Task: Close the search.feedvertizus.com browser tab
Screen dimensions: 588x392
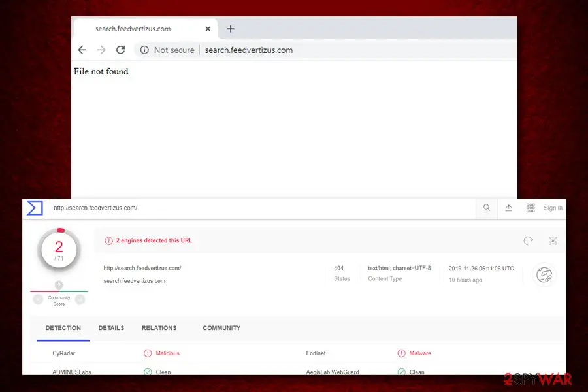Action: [x=208, y=29]
